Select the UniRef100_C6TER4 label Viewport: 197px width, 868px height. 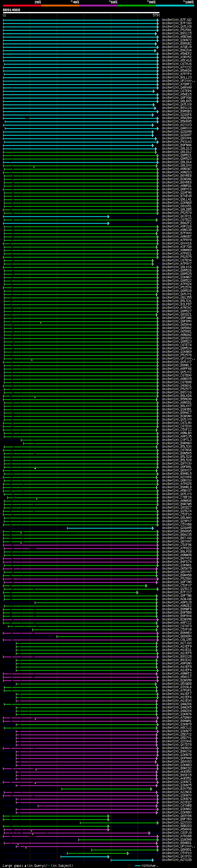point(177,91)
